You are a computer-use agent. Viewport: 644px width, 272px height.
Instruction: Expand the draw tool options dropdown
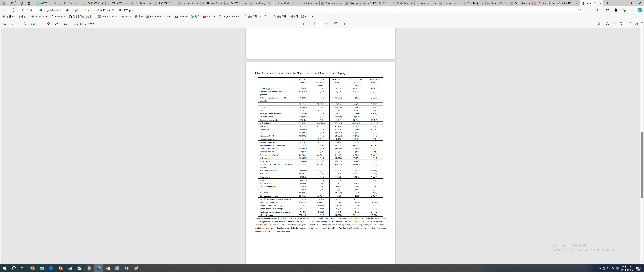(x=41, y=24)
